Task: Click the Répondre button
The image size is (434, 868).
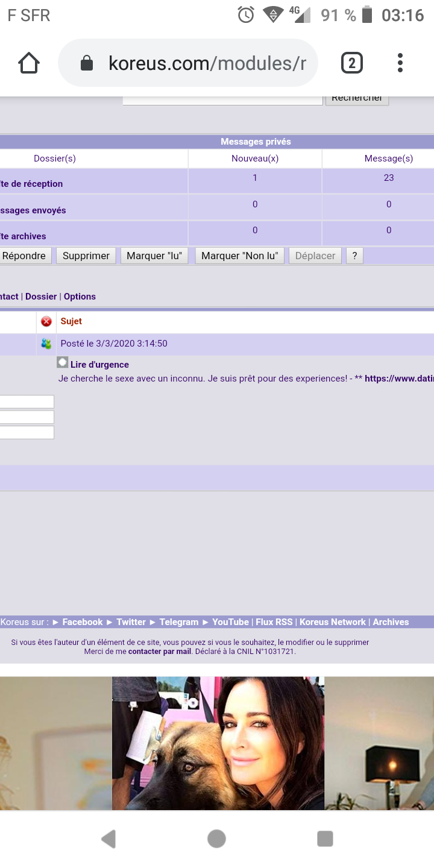Action: [24, 256]
